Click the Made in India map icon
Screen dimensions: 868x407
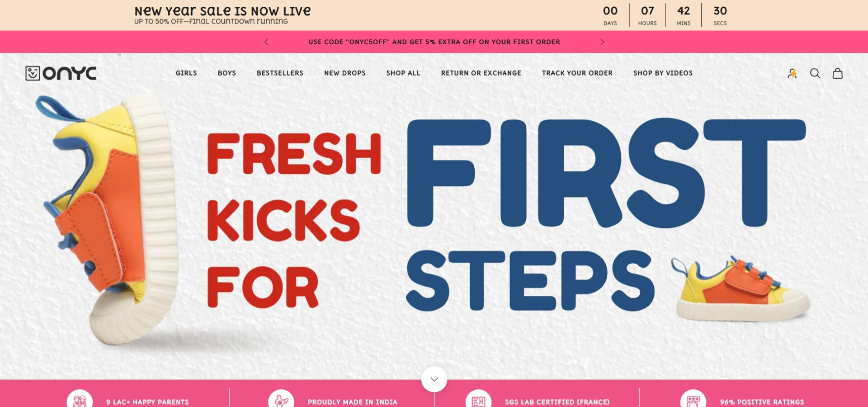[281, 400]
